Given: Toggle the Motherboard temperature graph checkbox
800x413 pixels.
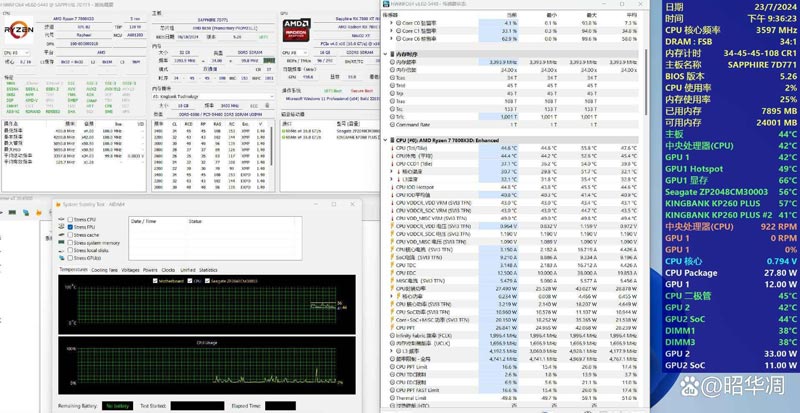Looking at the screenshot, I should click(153, 281).
